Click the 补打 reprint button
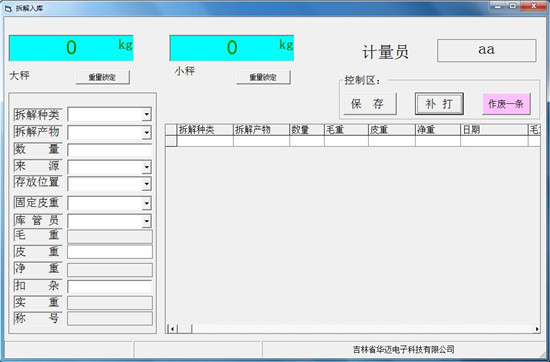550x362 pixels. 439,104
